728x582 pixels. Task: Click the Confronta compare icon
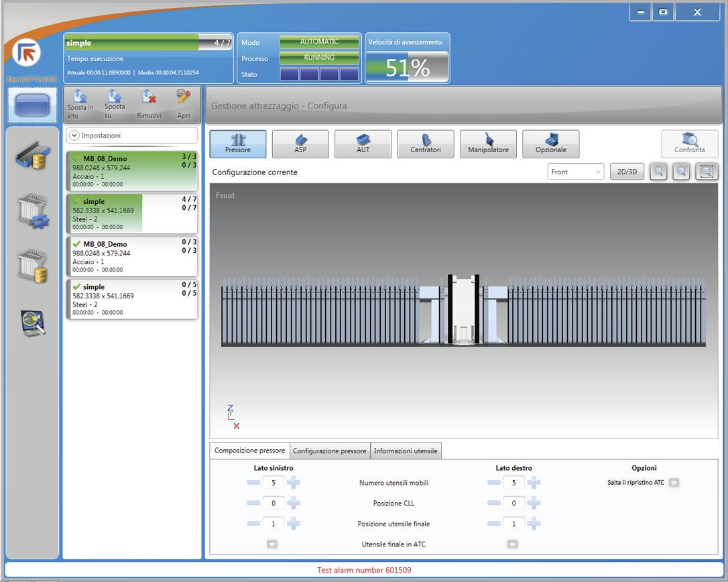689,143
